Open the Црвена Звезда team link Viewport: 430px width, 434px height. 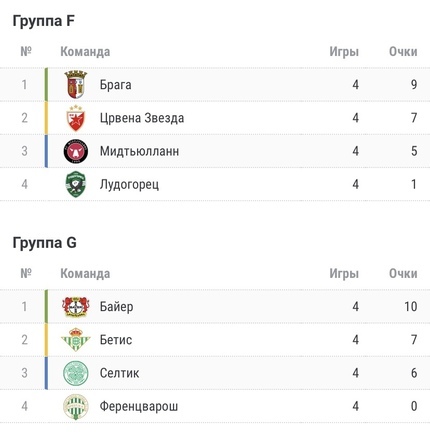142,118
